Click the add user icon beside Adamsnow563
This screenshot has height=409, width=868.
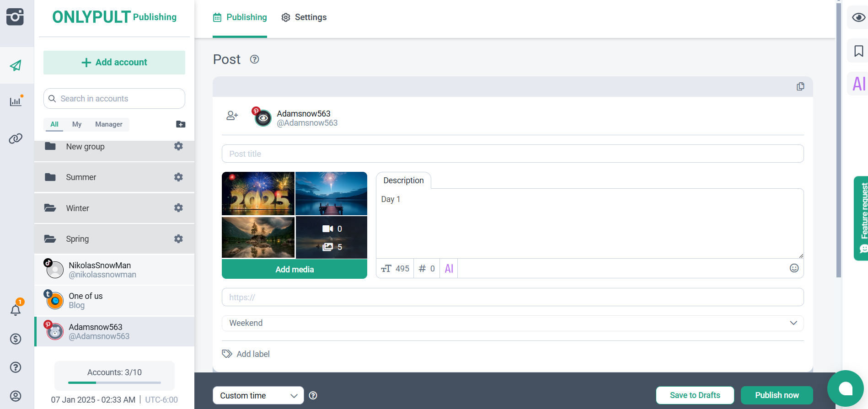[232, 116]
